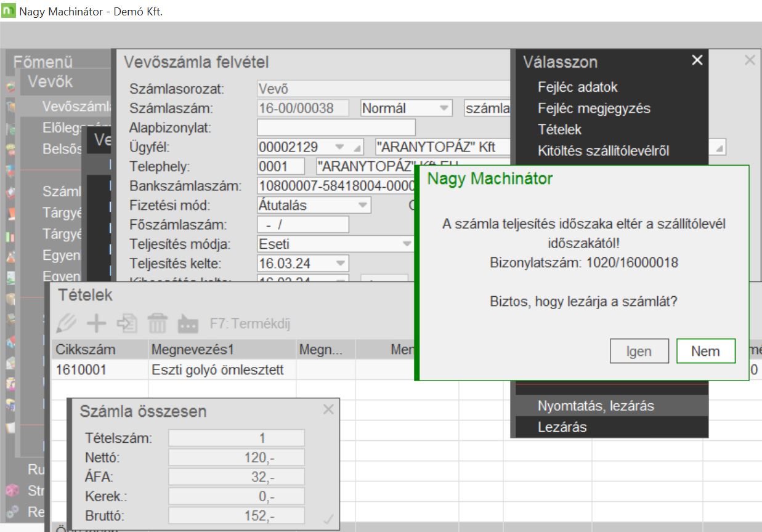The height and width of the screenshot is (532, 762).
Task: Click the trash delete icon in Tételek
Action: [x=157, y=323]
